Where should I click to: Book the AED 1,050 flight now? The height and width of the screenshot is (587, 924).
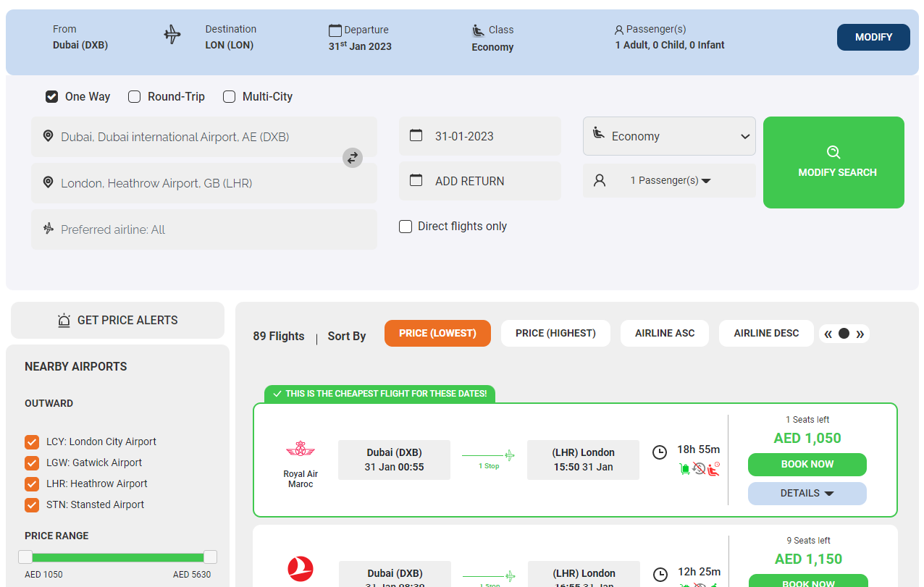[807, 465]
